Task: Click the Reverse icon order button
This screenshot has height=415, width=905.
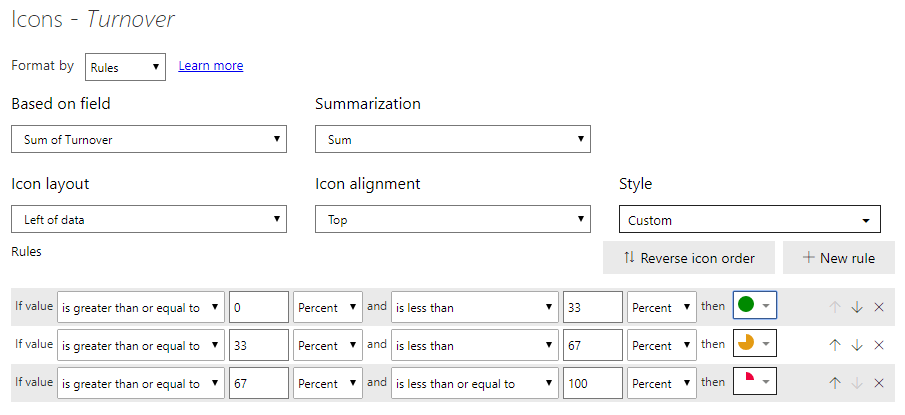Action: [688, 258]
